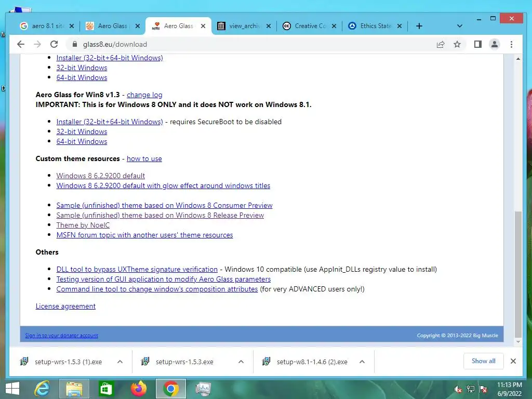Reload the glass8.eu page
The height and width of the screenshot is (399, 532).
(x=54, y=44)
